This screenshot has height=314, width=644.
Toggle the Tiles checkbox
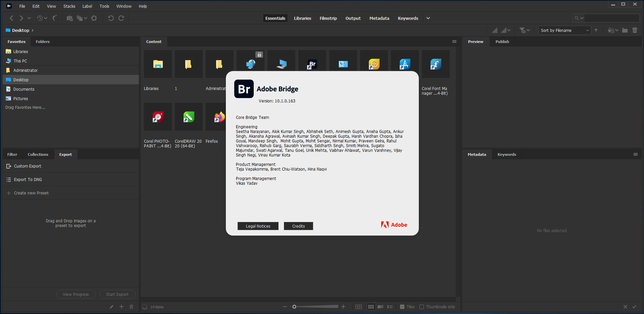point(402,307)
